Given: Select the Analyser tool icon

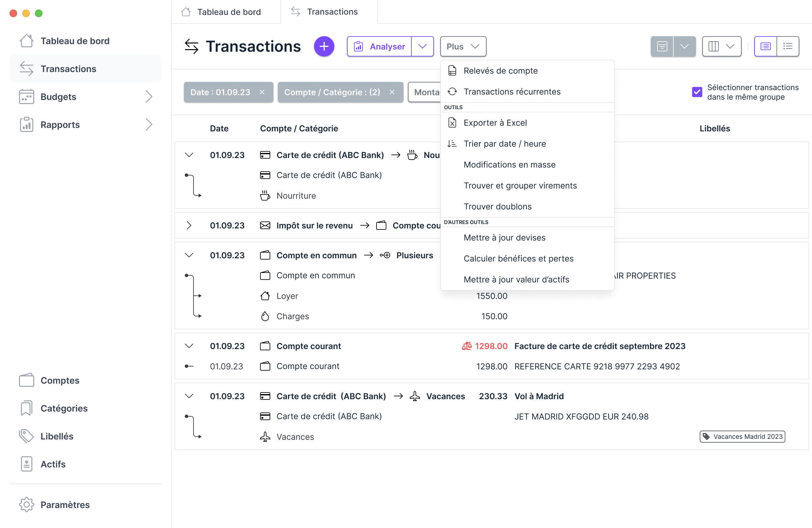Looking at the screenshot, I should point(358,46).
